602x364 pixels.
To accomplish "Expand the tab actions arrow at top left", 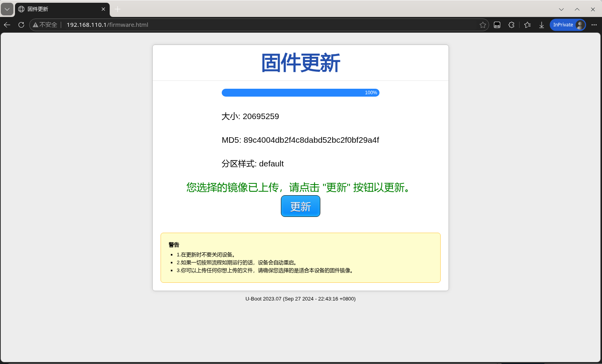I will (7, 9).
